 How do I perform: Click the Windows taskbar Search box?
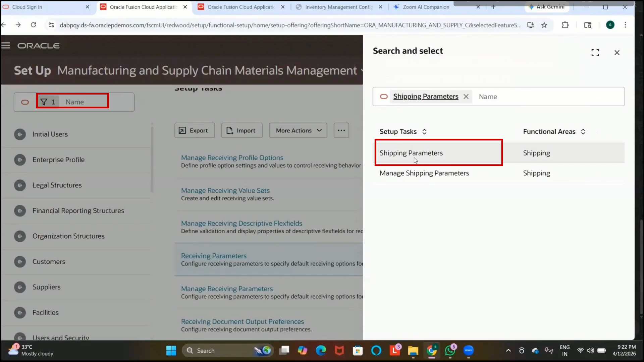(x=228, y=351)
